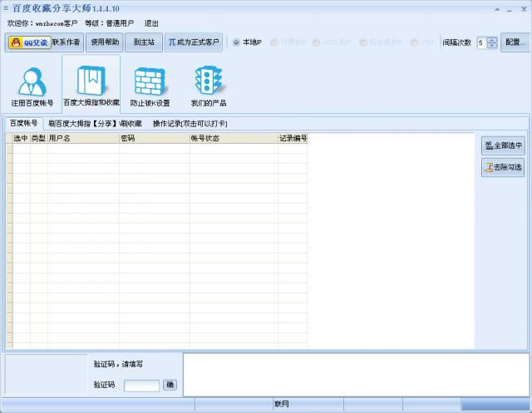
Task: Click 联系作者 to contact the author
Action: click(x=66, y=42)
